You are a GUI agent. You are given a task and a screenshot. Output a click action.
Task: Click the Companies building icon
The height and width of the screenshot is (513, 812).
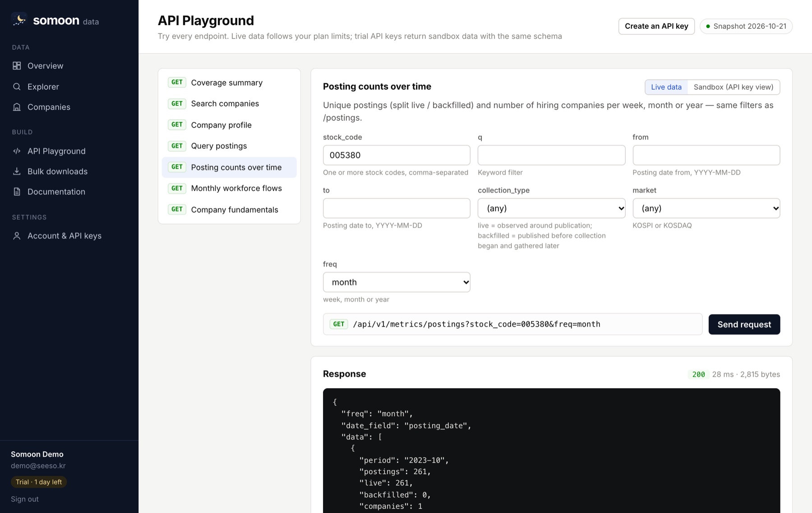pyautogui.click(x=17, y=107)
